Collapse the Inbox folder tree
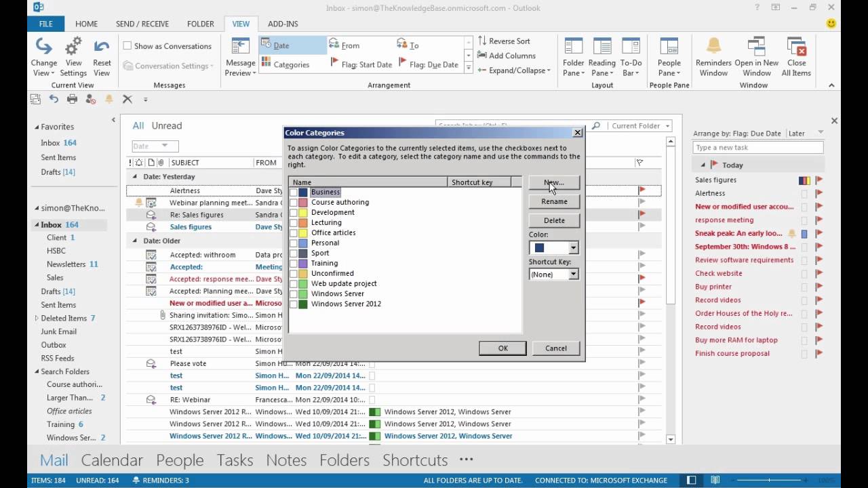Viewport: 868px width, 488px height. tap(37, 225)
